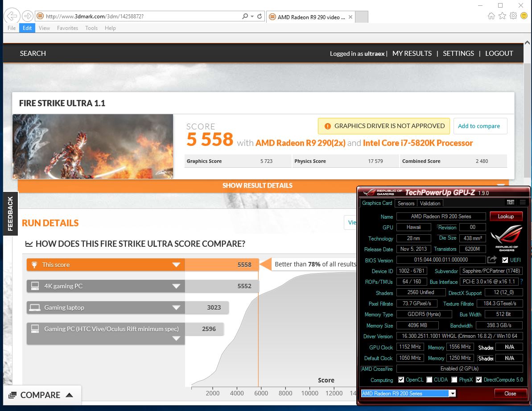Expand the Gaming laptop row arrow
The width and height of the screenshot is (532, 411).
(x=176, y=307)
